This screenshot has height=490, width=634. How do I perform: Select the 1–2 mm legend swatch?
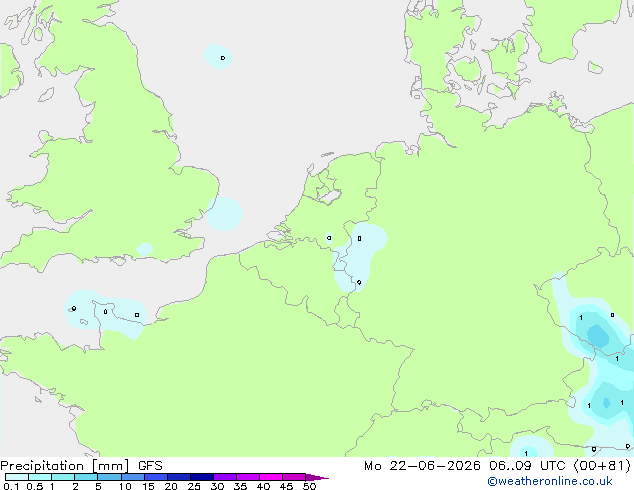coord(63,477)
